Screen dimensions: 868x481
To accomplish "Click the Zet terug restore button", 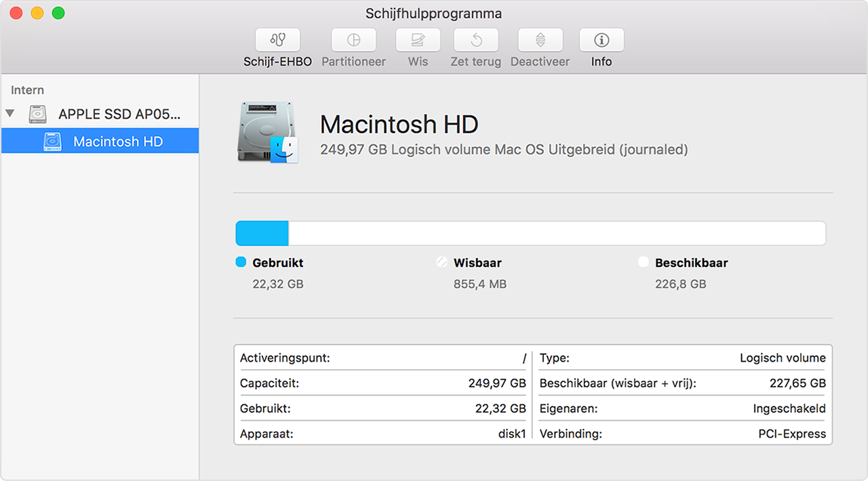I will pos(476,40).
